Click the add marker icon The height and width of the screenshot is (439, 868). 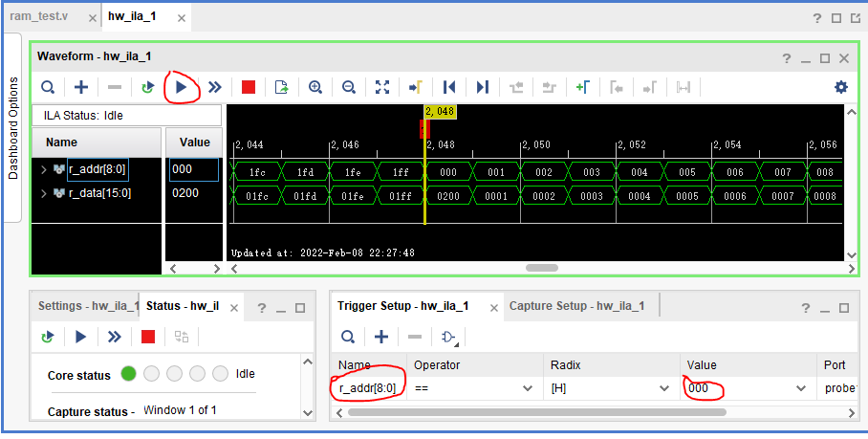(x=582, y=87)
